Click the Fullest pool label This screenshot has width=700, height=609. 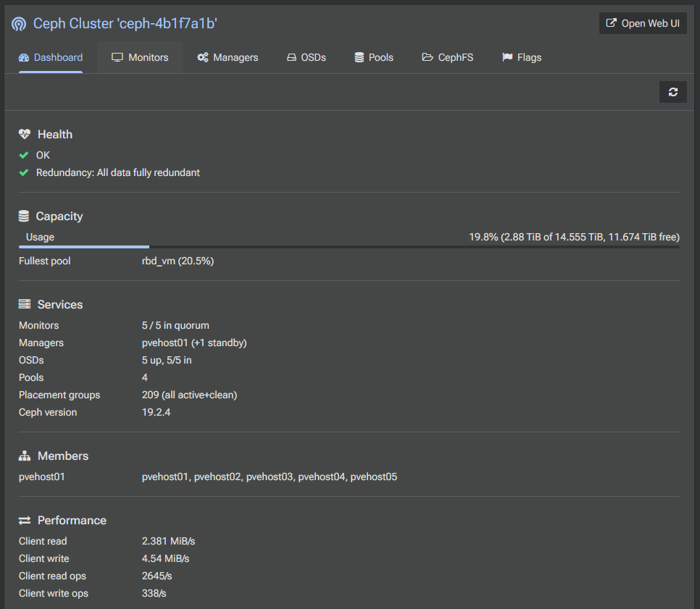(45, 261)
